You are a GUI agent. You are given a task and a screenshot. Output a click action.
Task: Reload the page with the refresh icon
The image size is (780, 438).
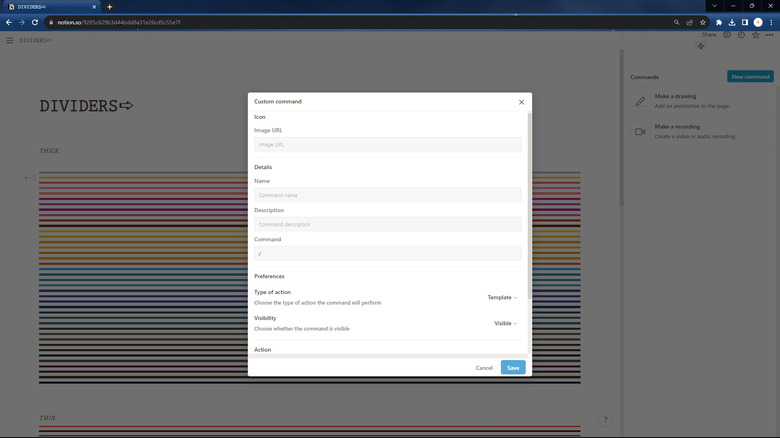click(x=35, y=22)
